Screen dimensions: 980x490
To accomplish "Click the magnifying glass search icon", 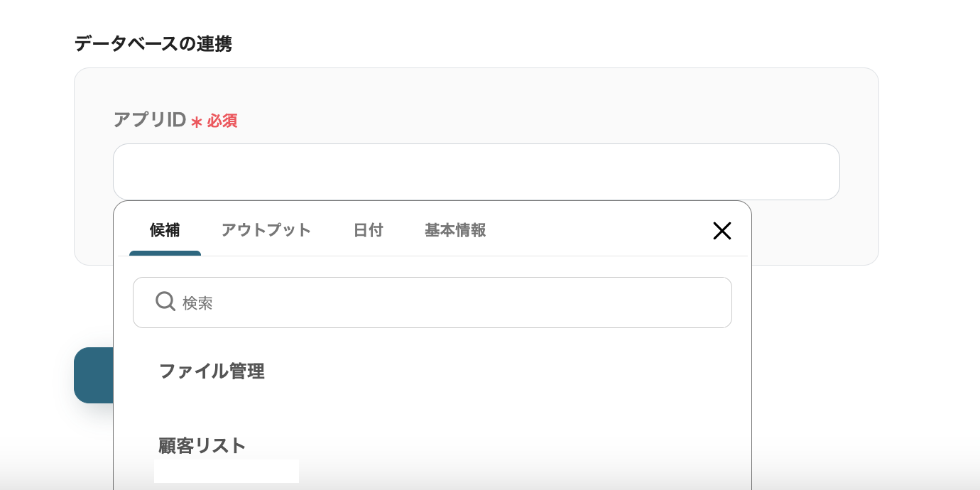I will (x=165, y=302).
